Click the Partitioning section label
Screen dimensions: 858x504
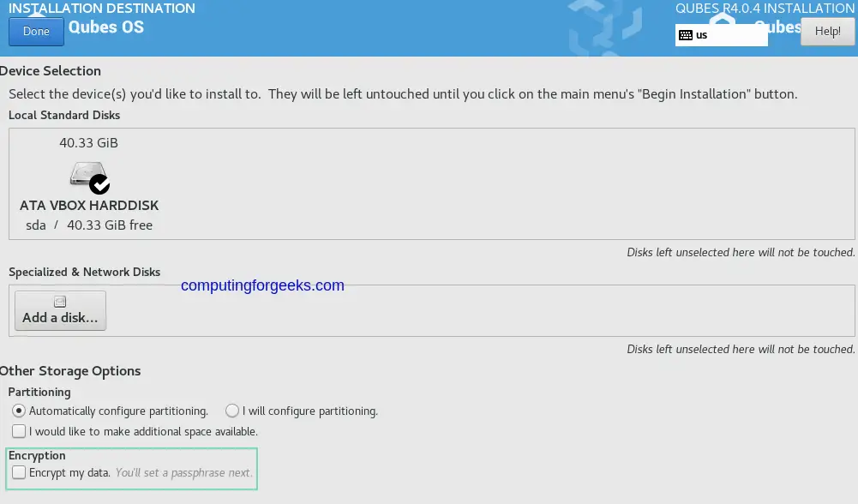point(39,392)
